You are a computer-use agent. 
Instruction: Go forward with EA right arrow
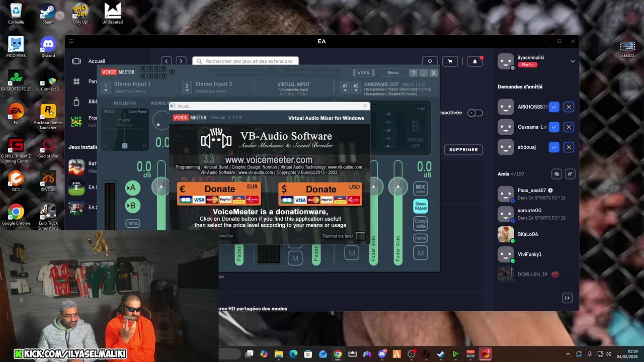181,61
